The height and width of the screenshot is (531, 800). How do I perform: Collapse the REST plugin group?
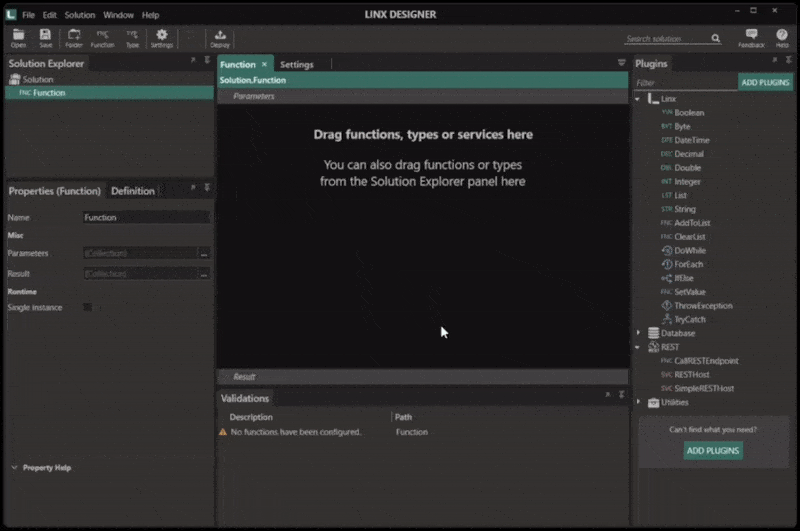point(638,347)
